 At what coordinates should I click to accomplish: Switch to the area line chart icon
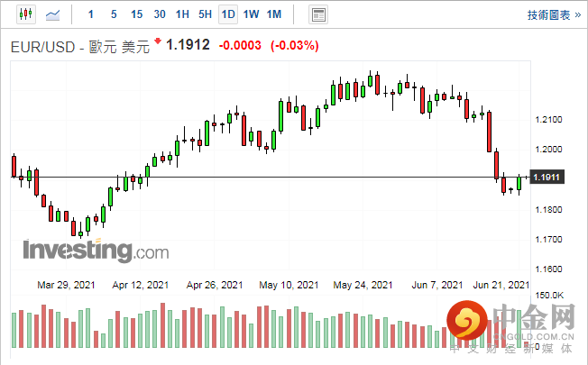52,15
